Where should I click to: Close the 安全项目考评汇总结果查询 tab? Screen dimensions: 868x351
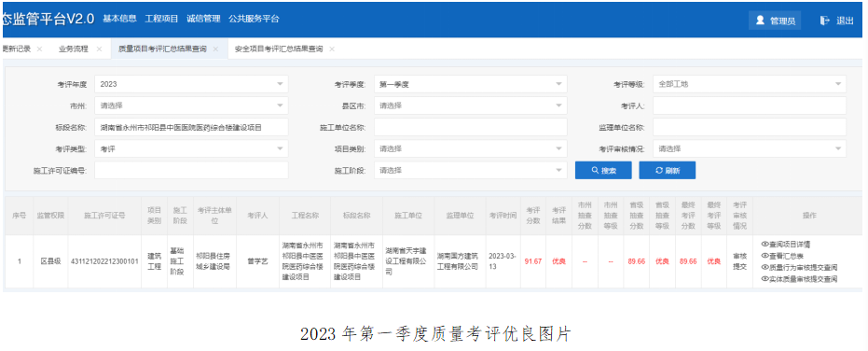coord(332,49)
